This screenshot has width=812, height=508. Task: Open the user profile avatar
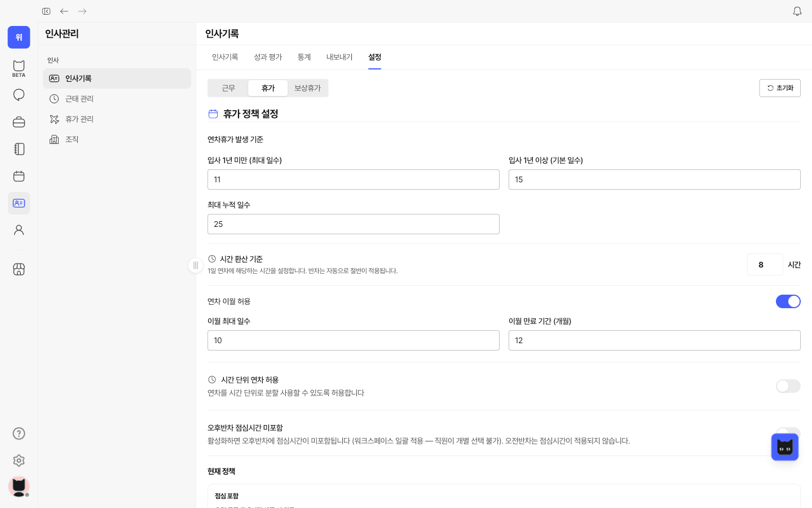tap(19, 487)
